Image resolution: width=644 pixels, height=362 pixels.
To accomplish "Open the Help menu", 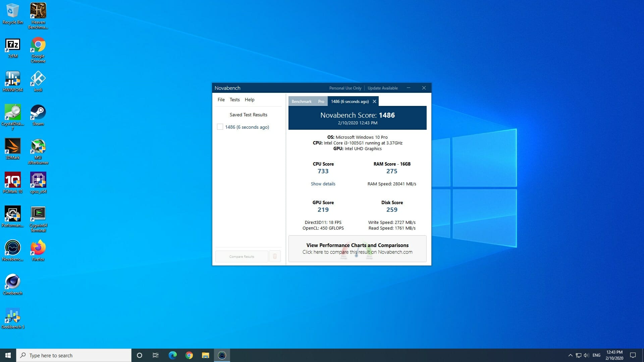I will point(250,100).
